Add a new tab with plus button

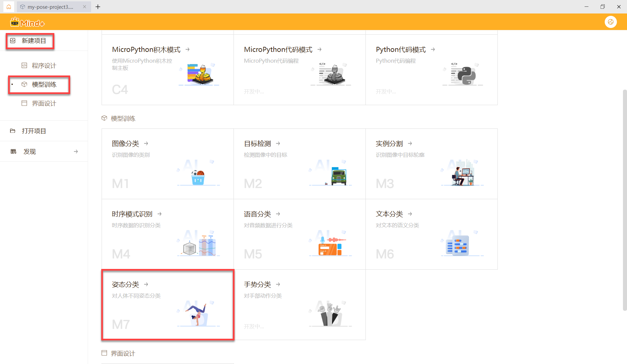pyautogui.click(x=98, y=7)
